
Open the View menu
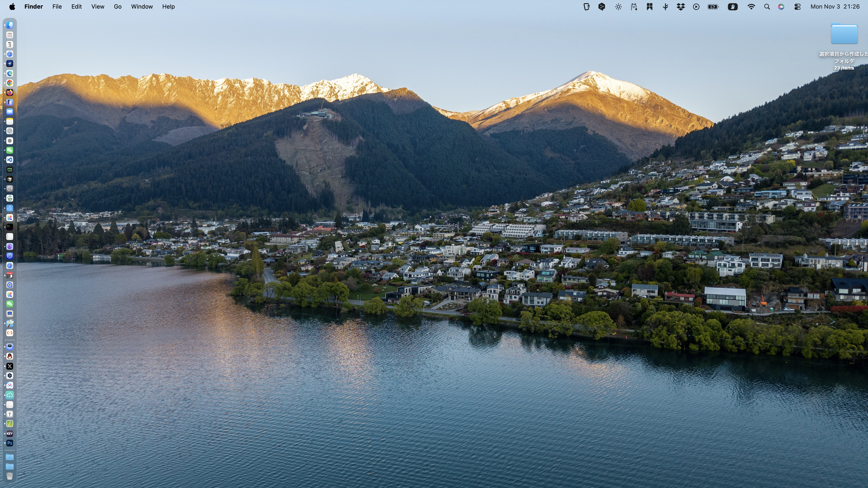(x=98, y=7)
